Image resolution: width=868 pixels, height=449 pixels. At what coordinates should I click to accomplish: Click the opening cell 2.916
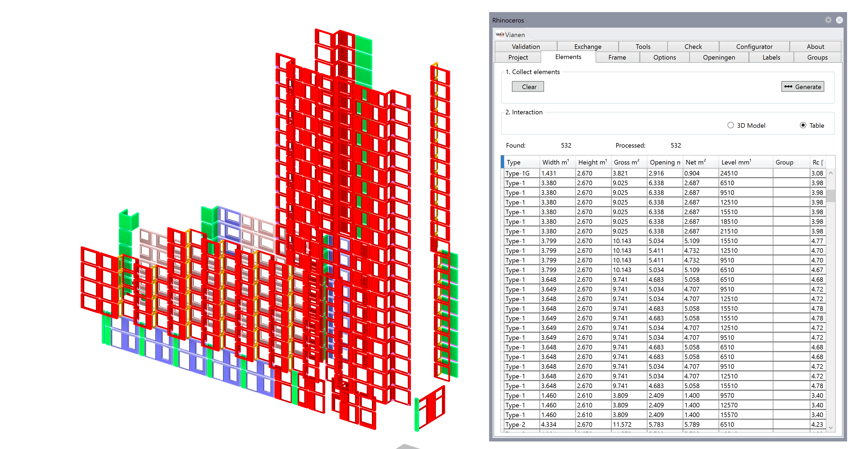pos(665,173)
